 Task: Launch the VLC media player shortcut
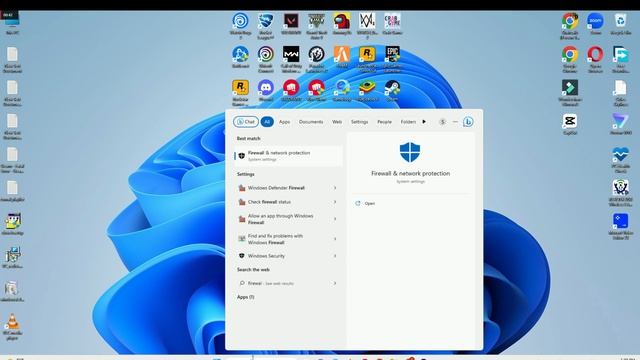(12, 322)
